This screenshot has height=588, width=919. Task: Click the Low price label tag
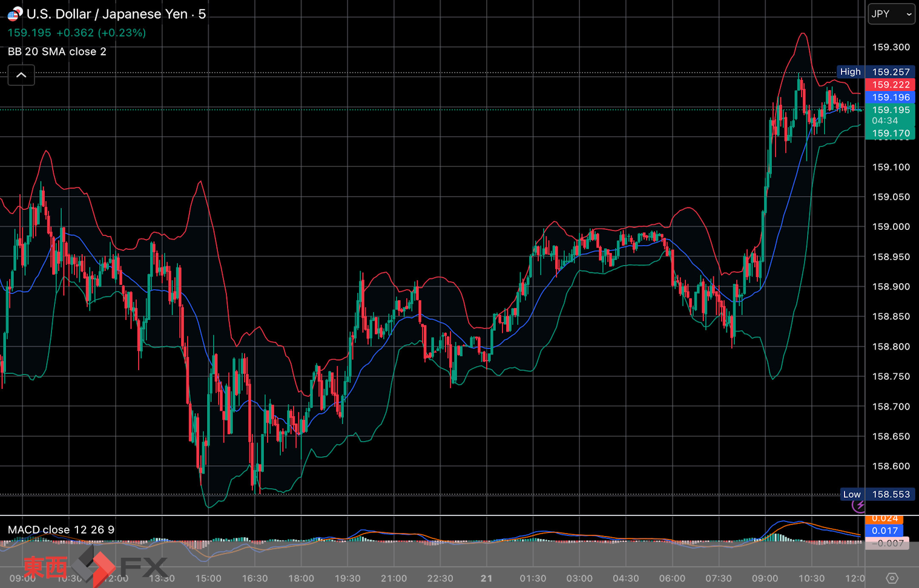[x=852, y=494]
